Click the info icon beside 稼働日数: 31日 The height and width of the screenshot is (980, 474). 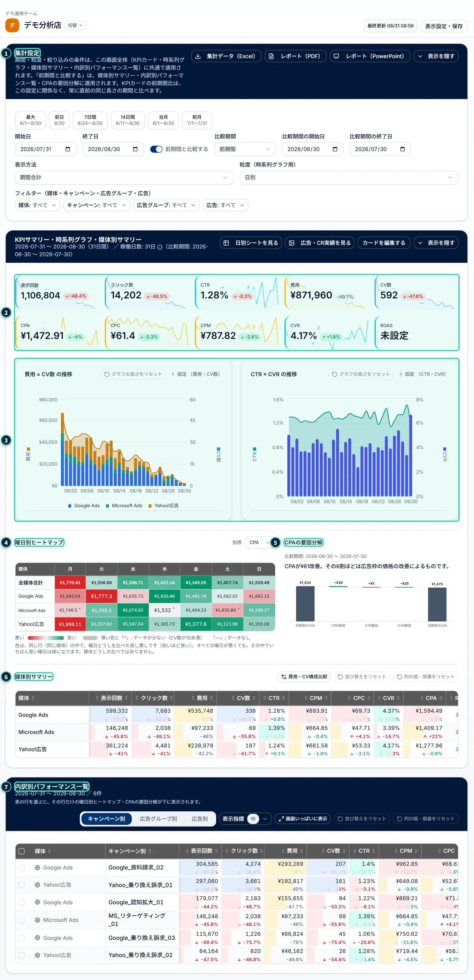point(160,247)
